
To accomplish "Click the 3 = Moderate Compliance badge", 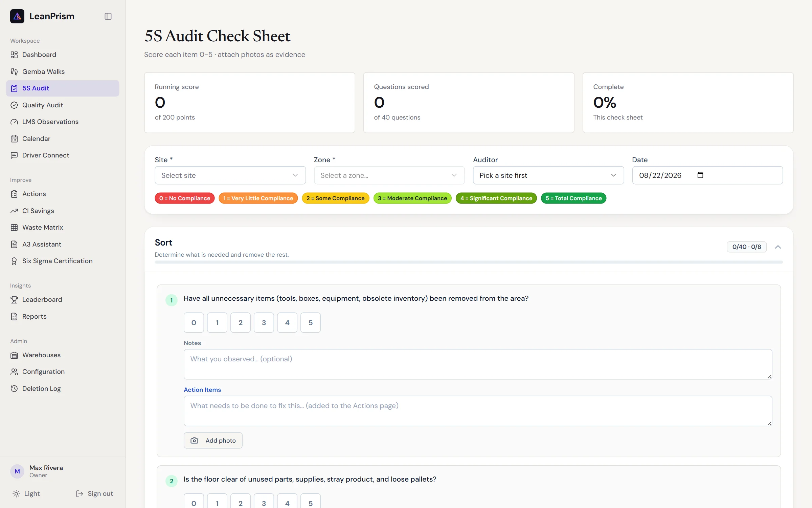I will pyautogui.click(x=412, y=198).
